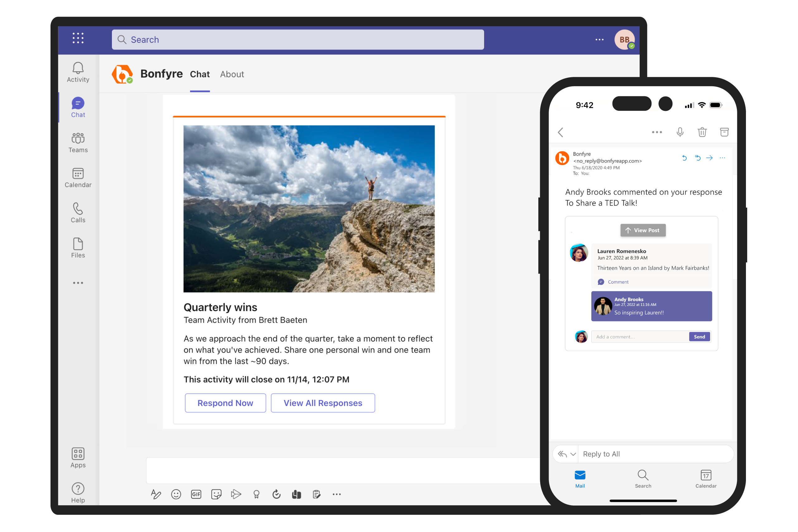Screen dimensions: 798x532
Task: Click the Teams message compose box
Action: pos(343,470)
